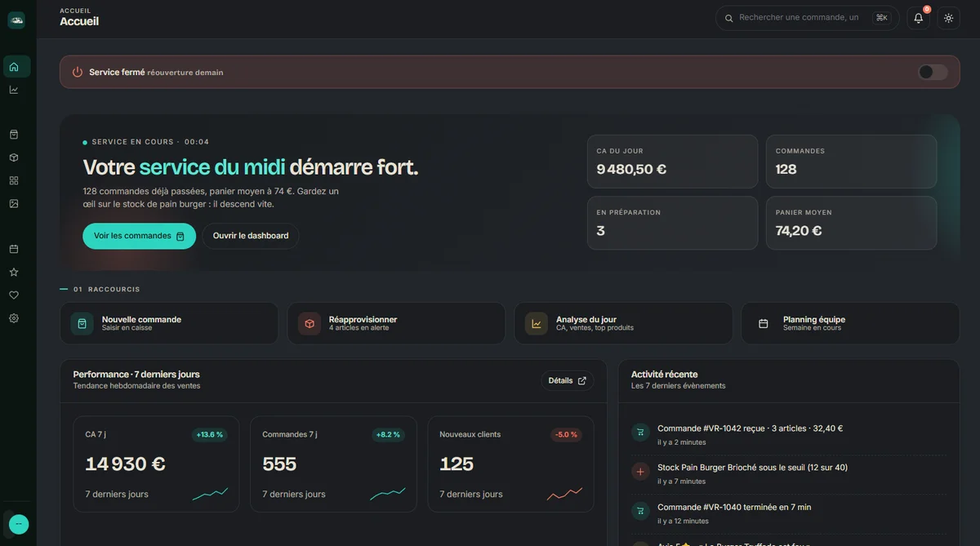Viewport: 980px width, 546px height.
Task: Click the ⌘K shortcut badge
Action: 882,18
